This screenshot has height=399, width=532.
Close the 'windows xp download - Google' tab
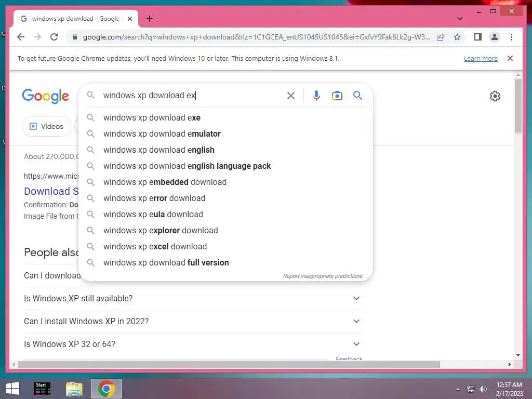click(129, 19)
